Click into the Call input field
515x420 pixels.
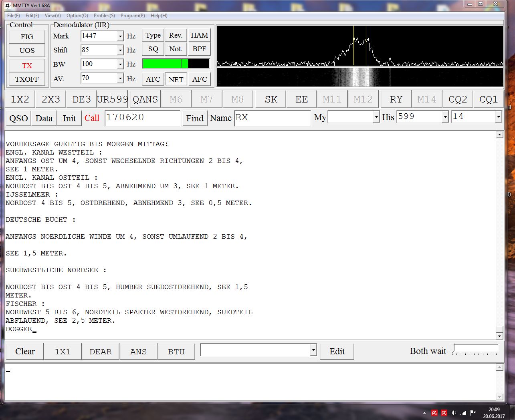(142, 118)
